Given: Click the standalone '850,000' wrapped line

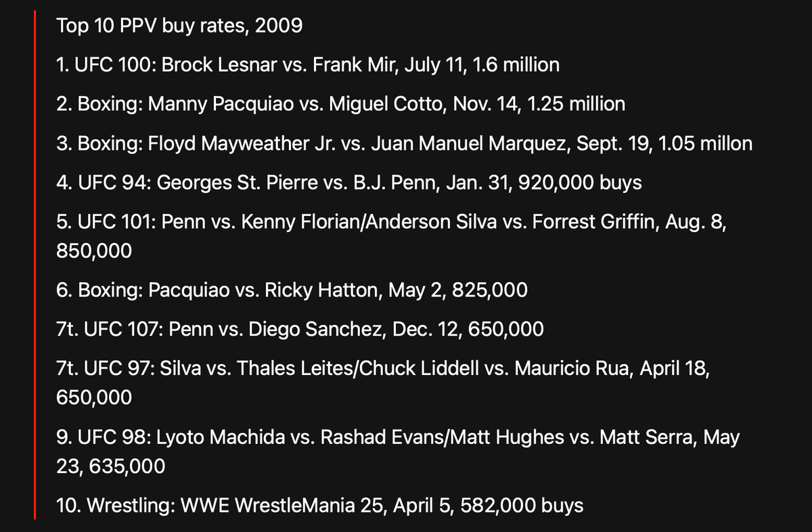Looking at the screenshot, I should pyautogui.click(x=94, y=251).
